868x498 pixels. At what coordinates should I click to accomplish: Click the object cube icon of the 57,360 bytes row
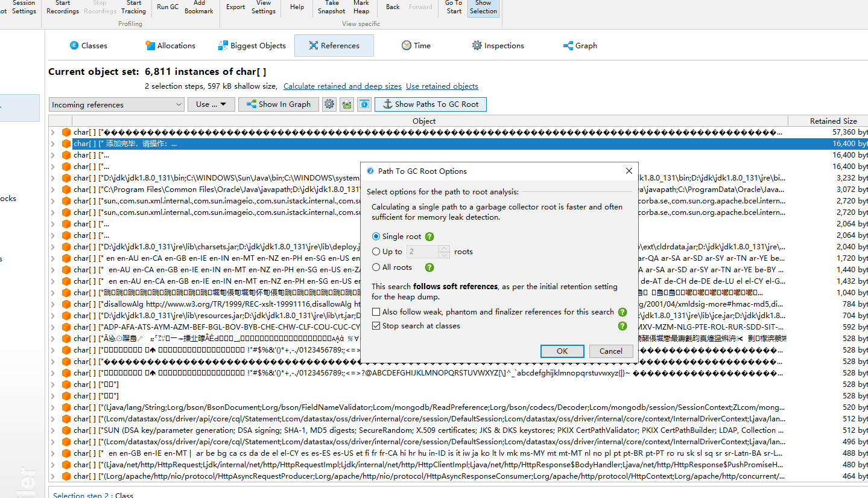click(66, 132)
